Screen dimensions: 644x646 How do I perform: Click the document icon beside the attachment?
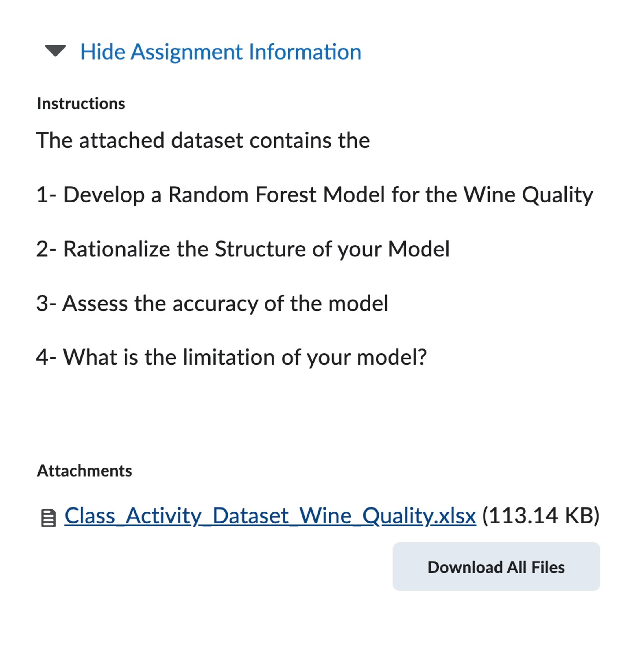point(49,518)
